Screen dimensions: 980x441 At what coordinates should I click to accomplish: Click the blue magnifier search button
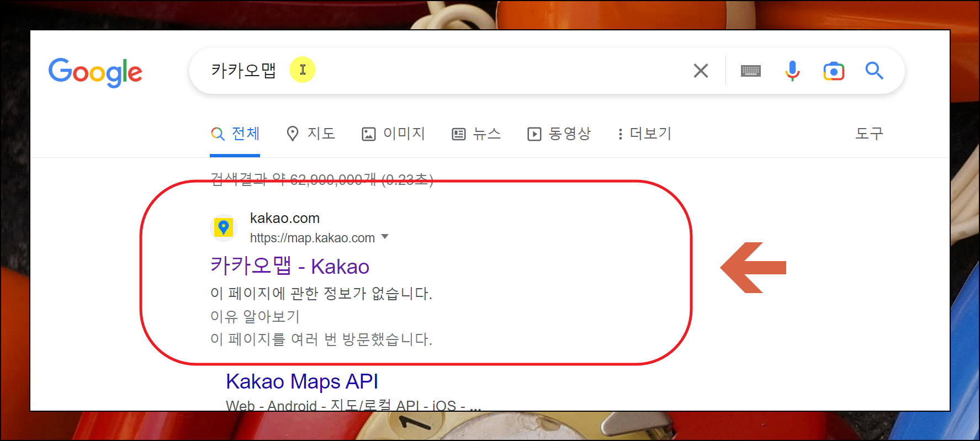point(874,71)
